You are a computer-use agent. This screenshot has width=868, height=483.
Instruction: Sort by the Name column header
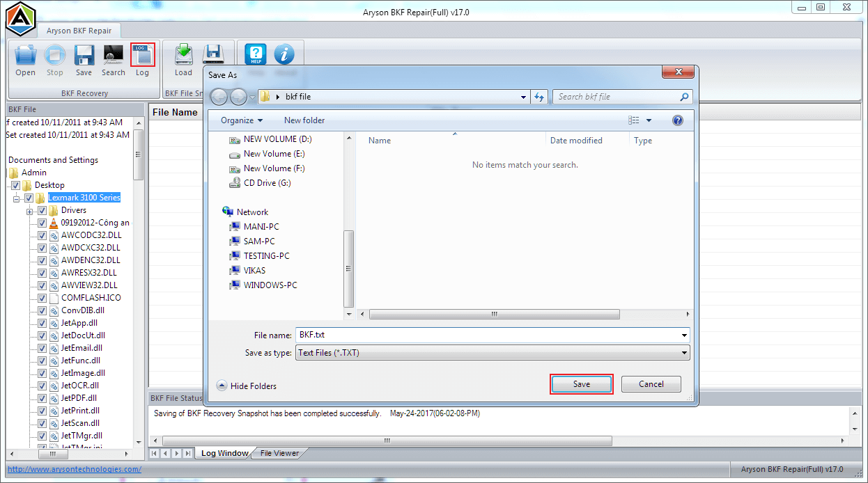point(380,141)
